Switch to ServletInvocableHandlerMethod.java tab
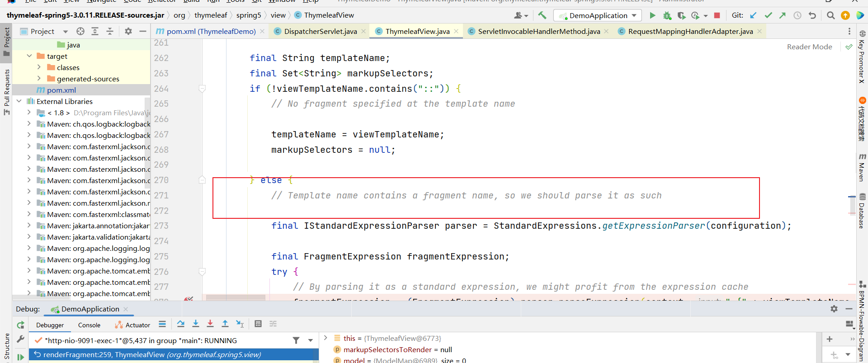Image resolution: width=868 pixels, height=363 pixels. (x=538, y=31)
